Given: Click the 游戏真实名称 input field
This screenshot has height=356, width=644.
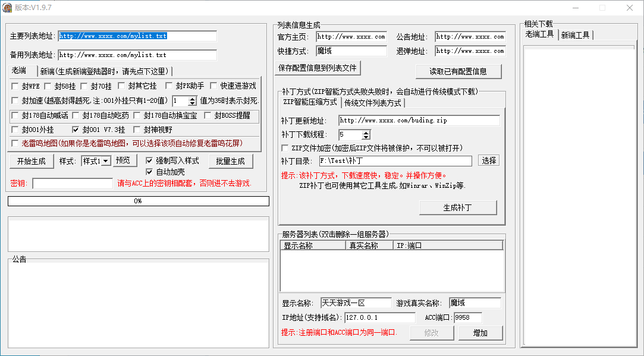Looking at the screenshot, I should click(475, 303).
